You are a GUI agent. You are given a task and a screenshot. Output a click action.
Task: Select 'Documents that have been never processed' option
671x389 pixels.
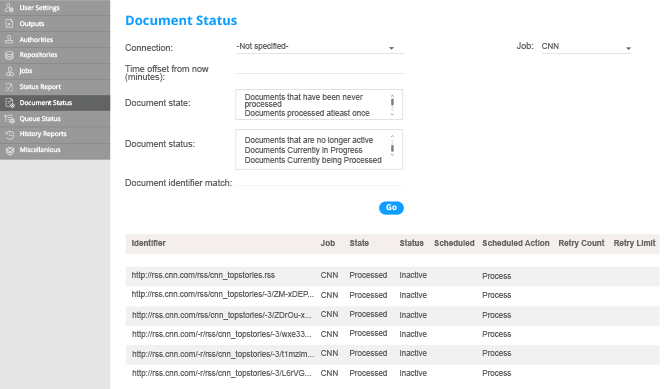(303, 101)
